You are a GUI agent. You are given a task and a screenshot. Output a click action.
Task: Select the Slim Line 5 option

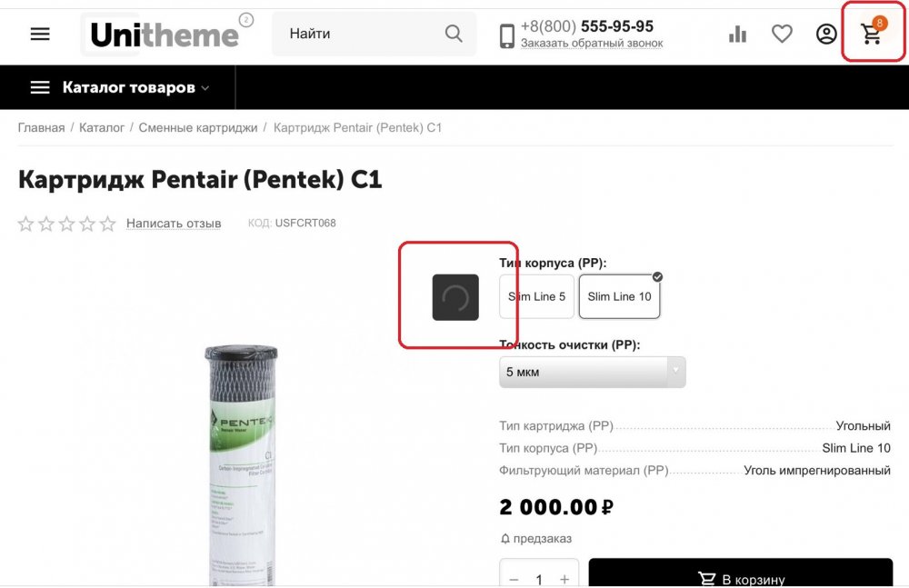[x=537, y=296]
